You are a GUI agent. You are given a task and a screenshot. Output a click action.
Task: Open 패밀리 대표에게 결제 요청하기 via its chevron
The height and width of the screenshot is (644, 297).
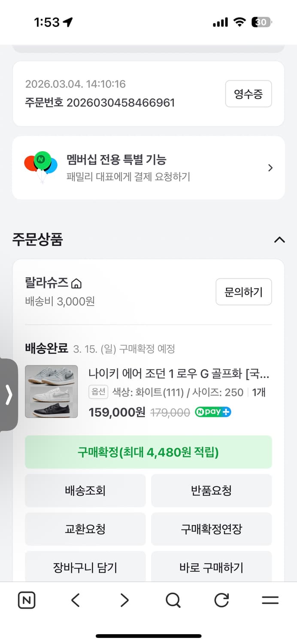point(271,167)
